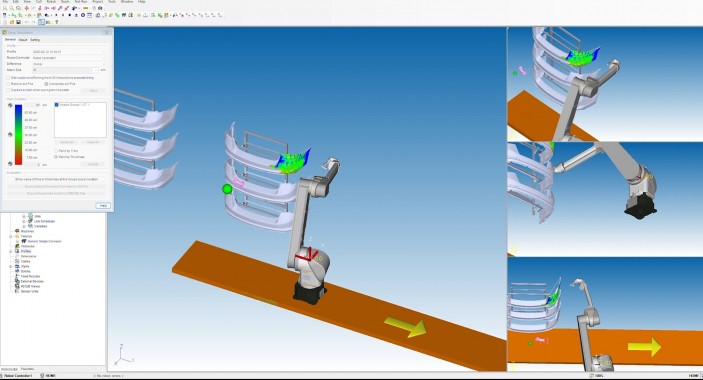Switch to the Setting tab
This screenshot has height=380, width=703.
[x=35, y=40]
